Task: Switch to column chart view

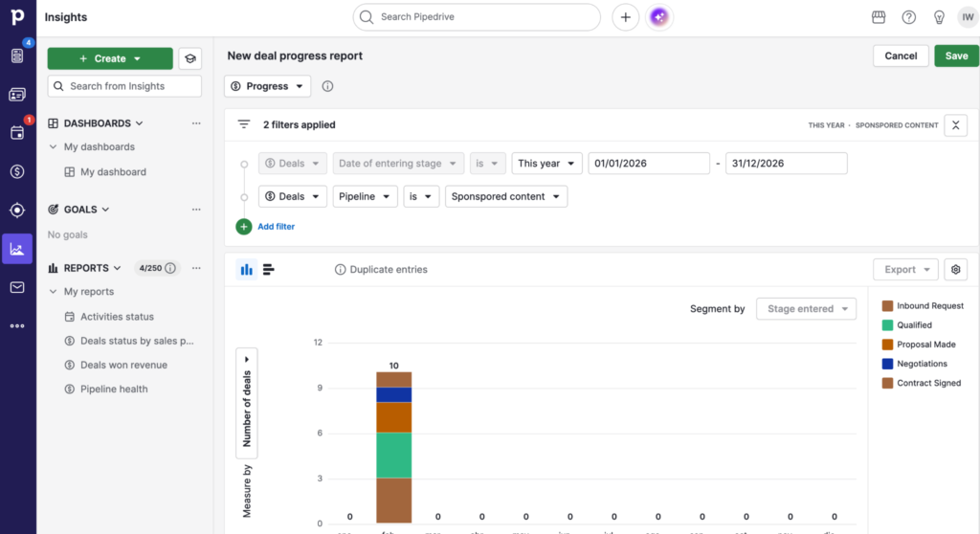Action: click(247, 270)
